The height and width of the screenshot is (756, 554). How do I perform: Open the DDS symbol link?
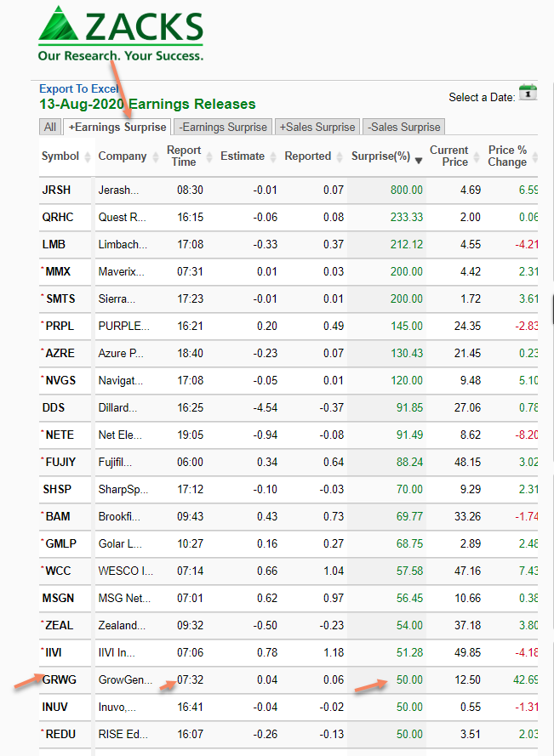[53, 408]
